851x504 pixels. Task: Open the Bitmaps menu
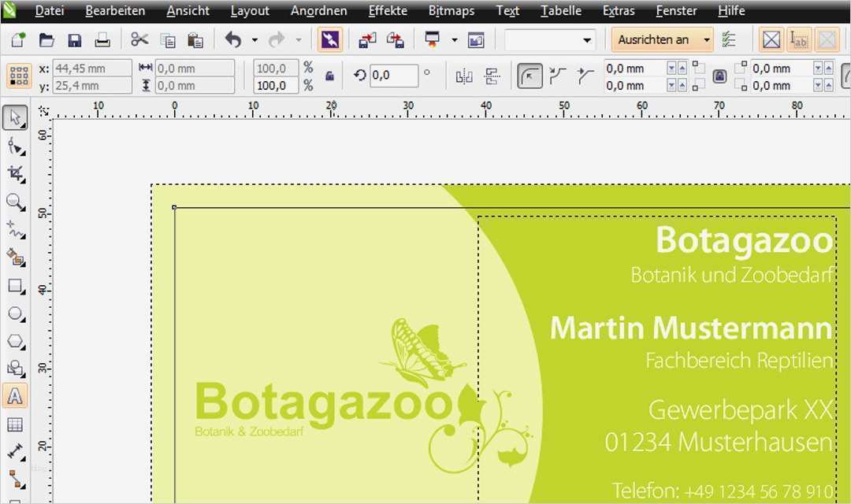[451, 10]
